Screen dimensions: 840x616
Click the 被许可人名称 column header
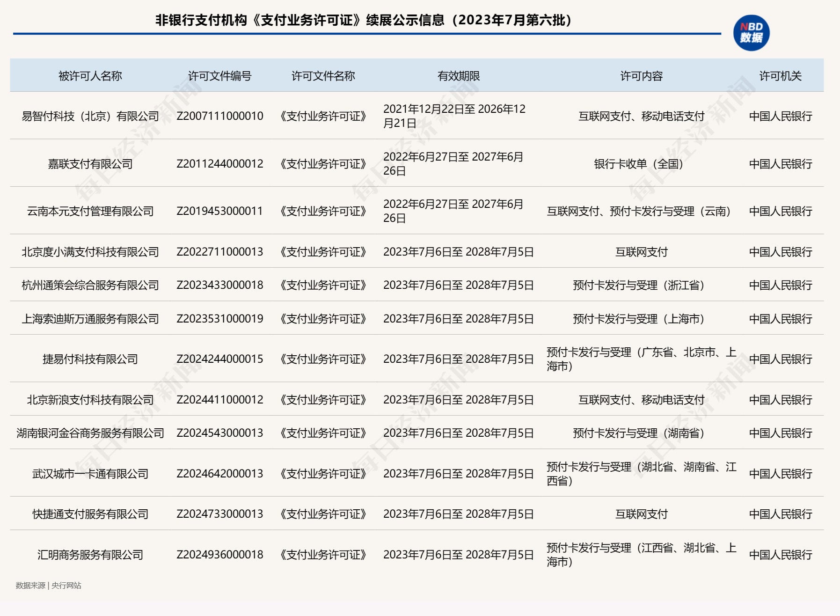pos(90,76)
